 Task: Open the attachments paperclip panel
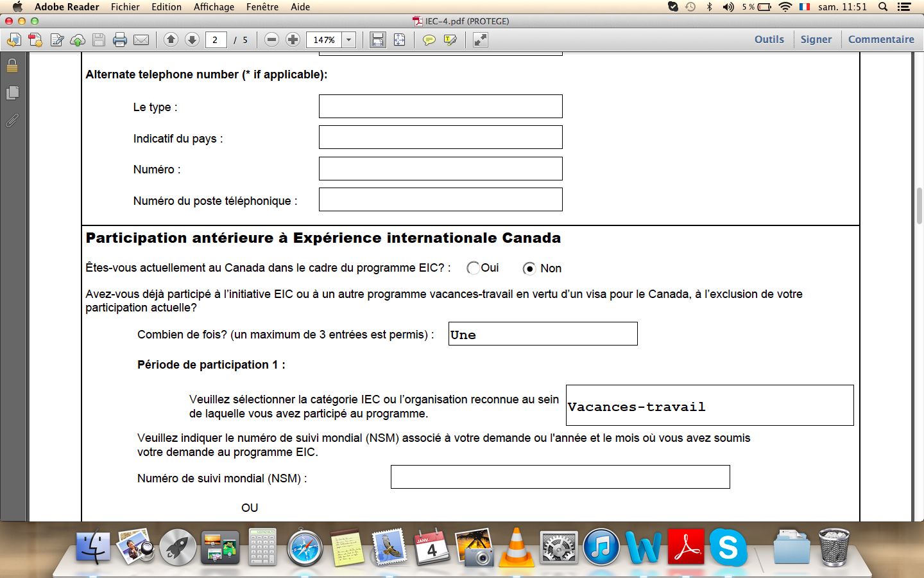point(12,120)
